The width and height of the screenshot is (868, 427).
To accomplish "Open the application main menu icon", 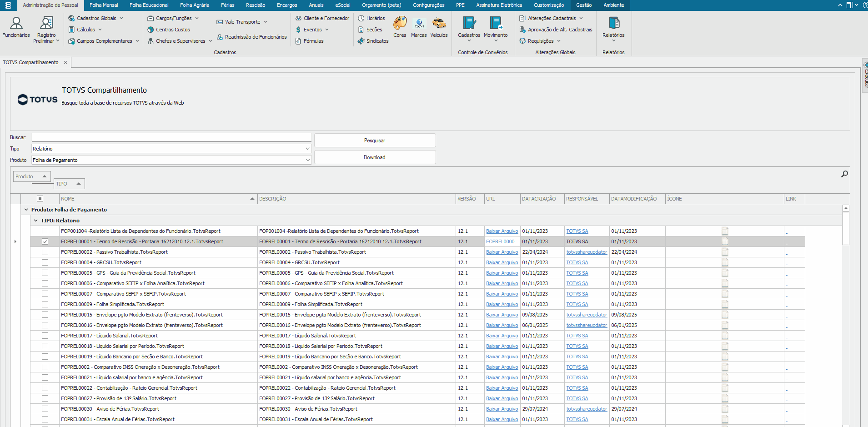I will (8, 5).
